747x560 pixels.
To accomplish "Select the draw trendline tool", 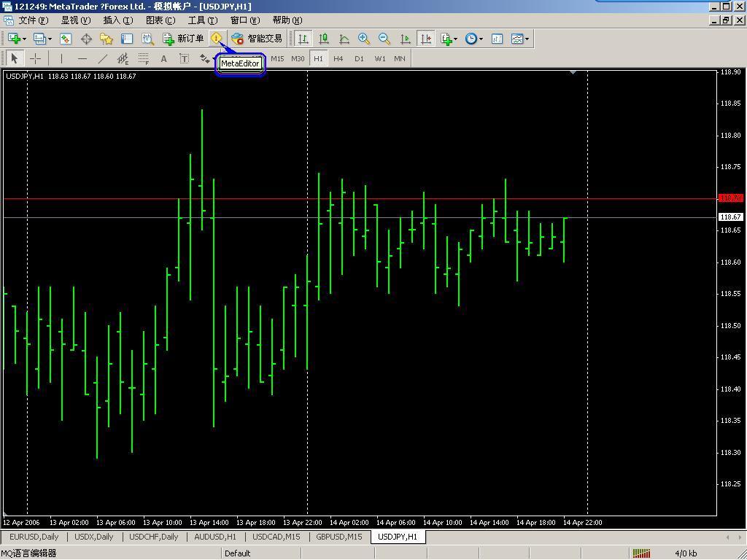I will [x=102, y=58].
